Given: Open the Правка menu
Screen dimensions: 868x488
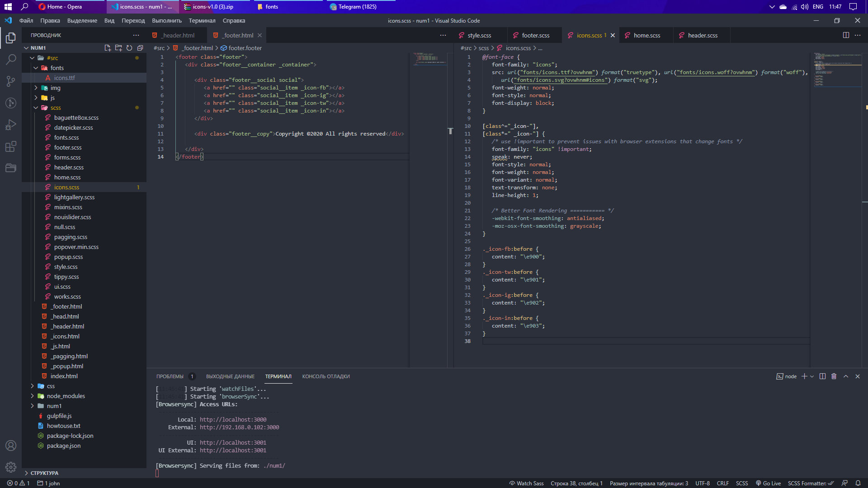Looking at the screenshot, I should point(50,20).
